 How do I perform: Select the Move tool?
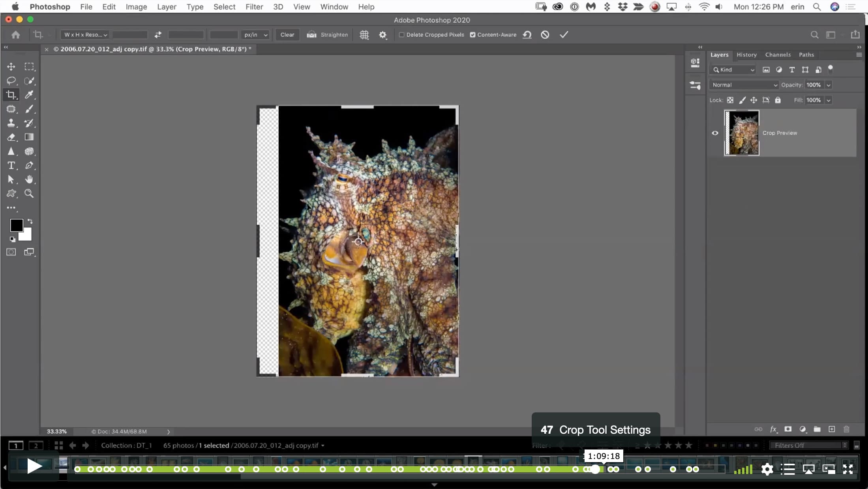point(11,67)
